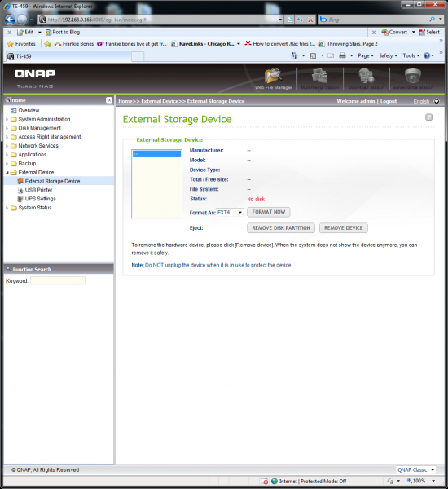Open the Format As EXT4 dropdown
The width and height of the screenshot is (448, 489).
pos(230,213)
